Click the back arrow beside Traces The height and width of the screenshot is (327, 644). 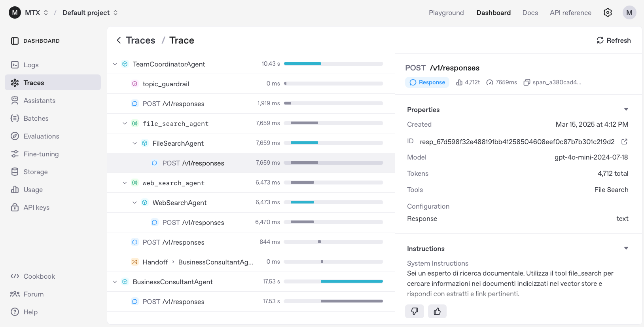pyautogui.click(x=119, y=40)
